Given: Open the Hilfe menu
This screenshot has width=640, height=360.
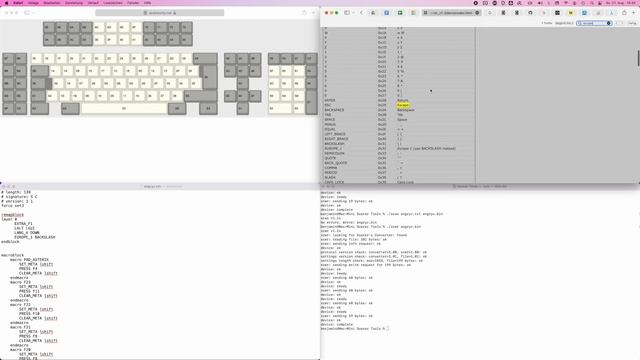Looking at the screenshot, I should pyautogui.click(x=147, y=3).
